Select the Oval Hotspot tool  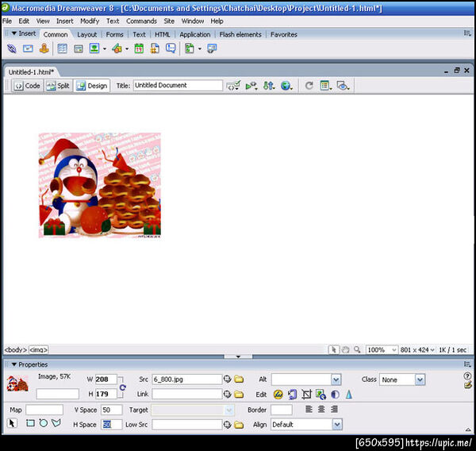point(44,423)
